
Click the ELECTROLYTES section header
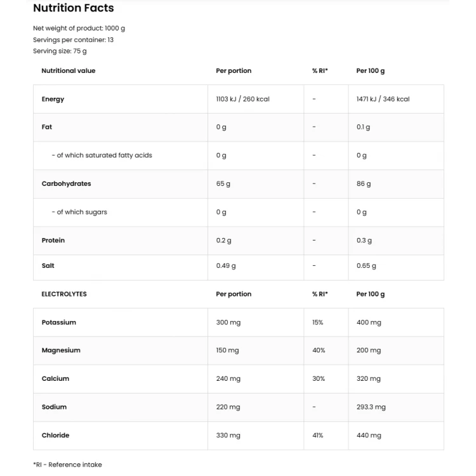click(x=64, y=294)
